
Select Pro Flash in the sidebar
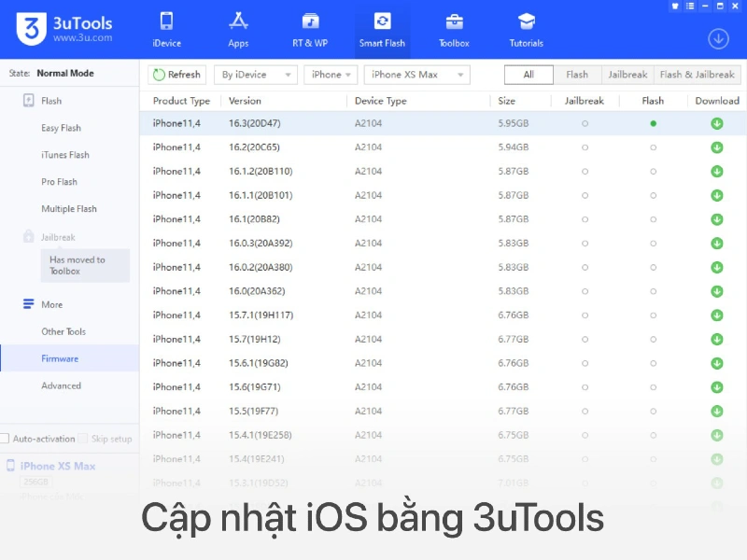59,182
